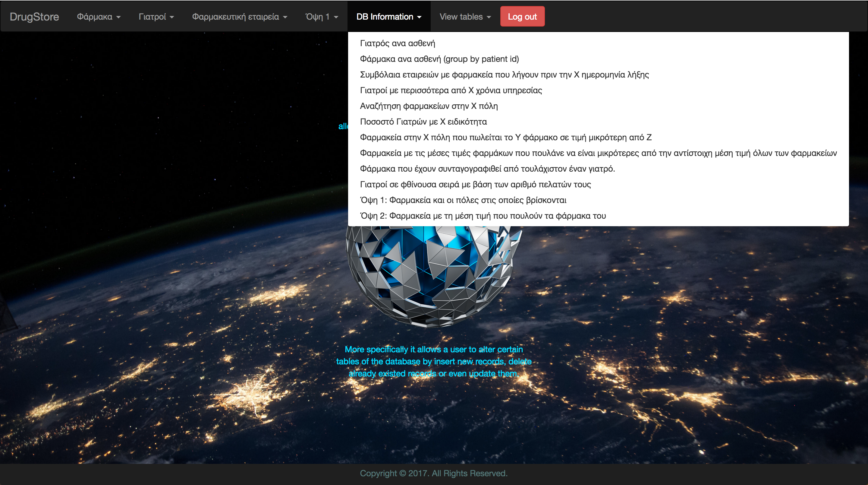Select Αναζήτηση φαρμακείων στην Χ πόλη
This screenshot has height=485, width=868.
coord(429,106)
